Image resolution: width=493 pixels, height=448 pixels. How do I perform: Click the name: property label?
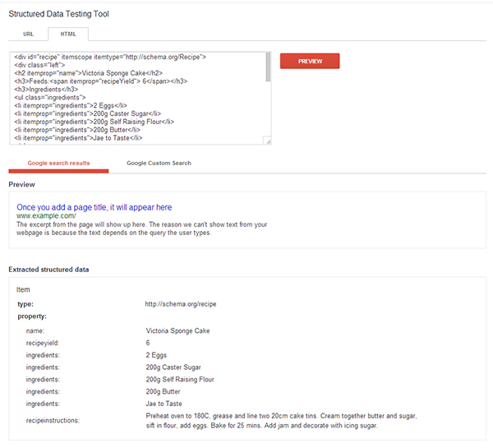(x=35, y=330)
